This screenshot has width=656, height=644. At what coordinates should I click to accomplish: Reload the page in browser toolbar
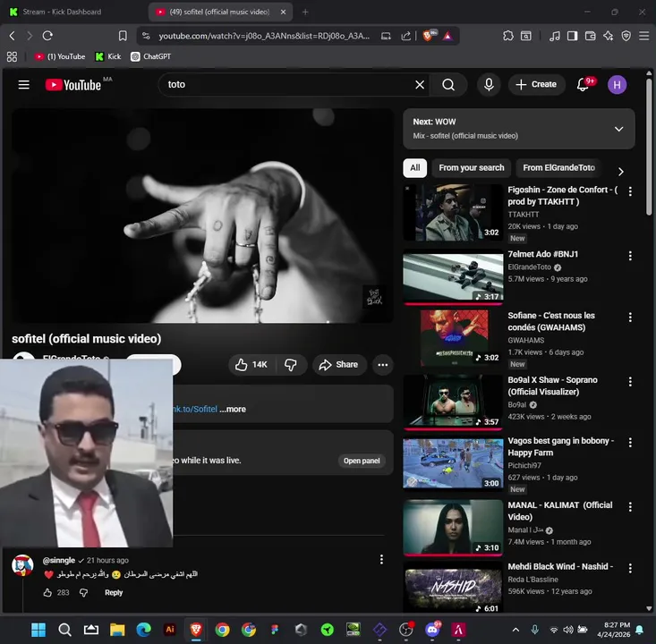47,36
